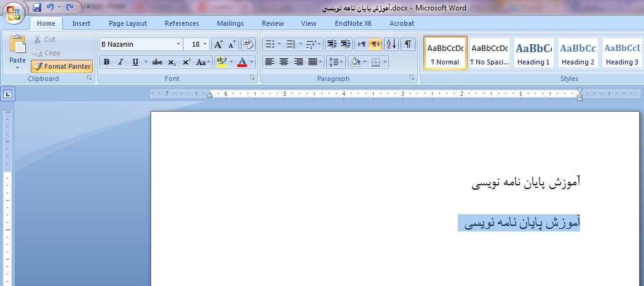This screenshot has height=286, width=644.
Task: Open the font size dropdown
Action: pyautogui.click(x=205, y=45)
